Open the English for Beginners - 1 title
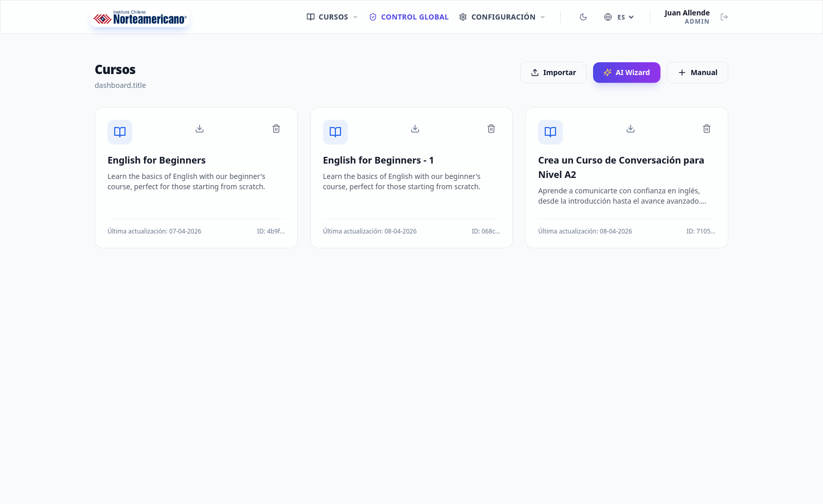 pyautogui.click(x=378, y=160)
